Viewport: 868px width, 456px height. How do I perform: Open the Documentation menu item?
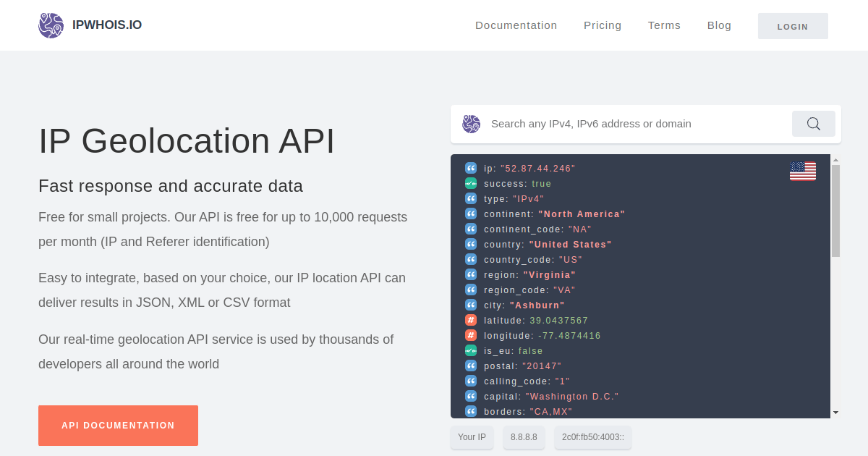pos(516,25)
